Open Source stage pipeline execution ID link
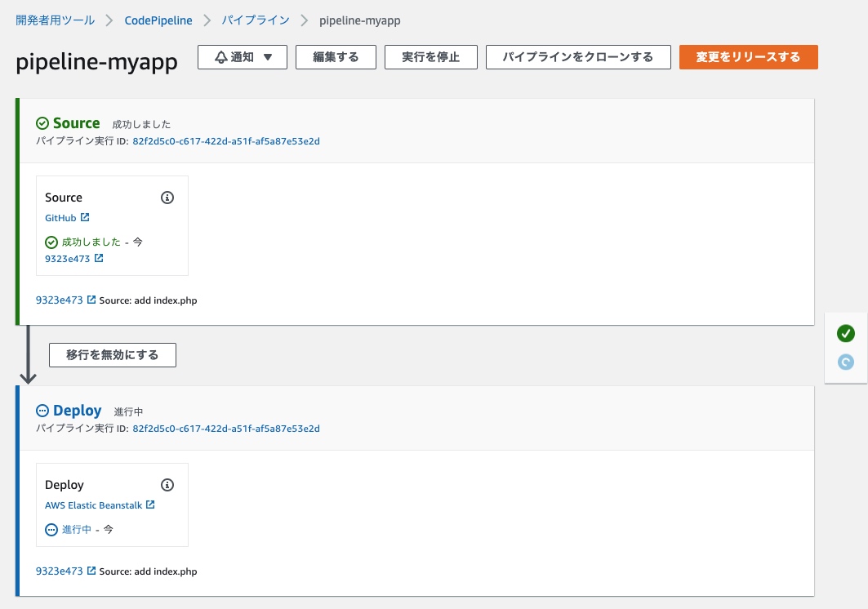Image resolution: width=868 pixels, height=609 pixels. point(226,141)
